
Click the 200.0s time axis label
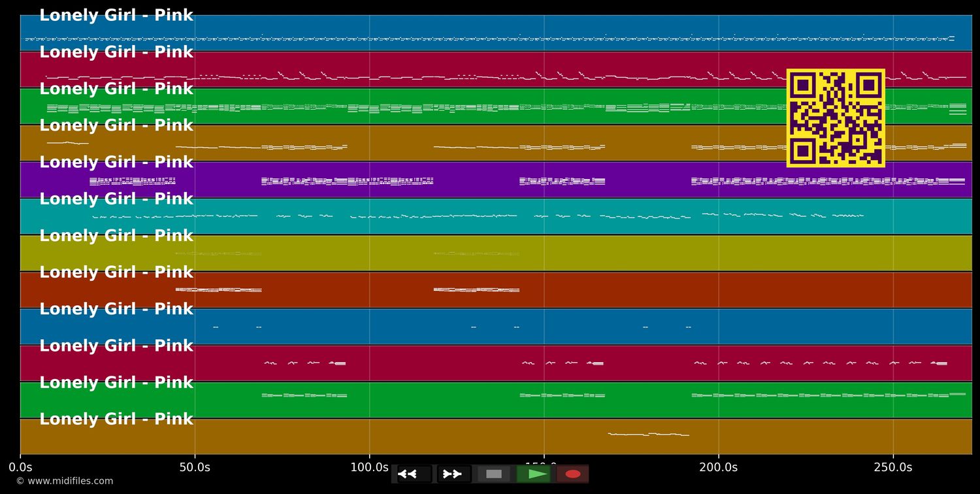[x=719, y=467]
